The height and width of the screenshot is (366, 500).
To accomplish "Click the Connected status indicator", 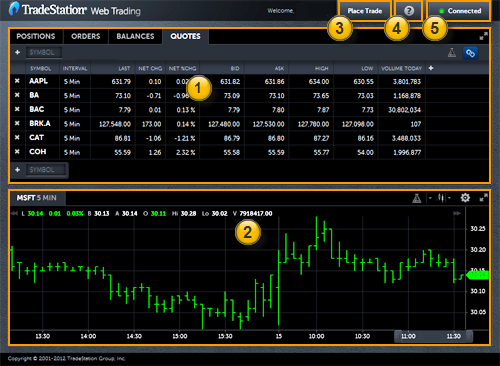I will click(x=459, y=11).
